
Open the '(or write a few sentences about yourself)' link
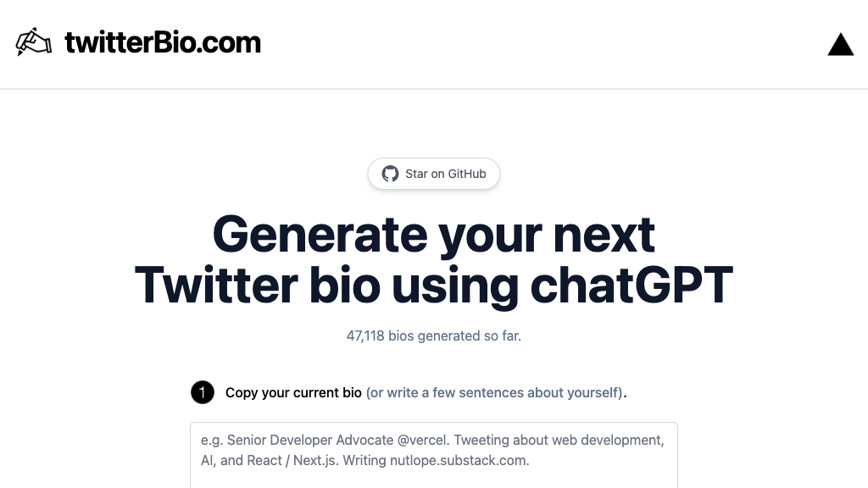coord(492,392)
